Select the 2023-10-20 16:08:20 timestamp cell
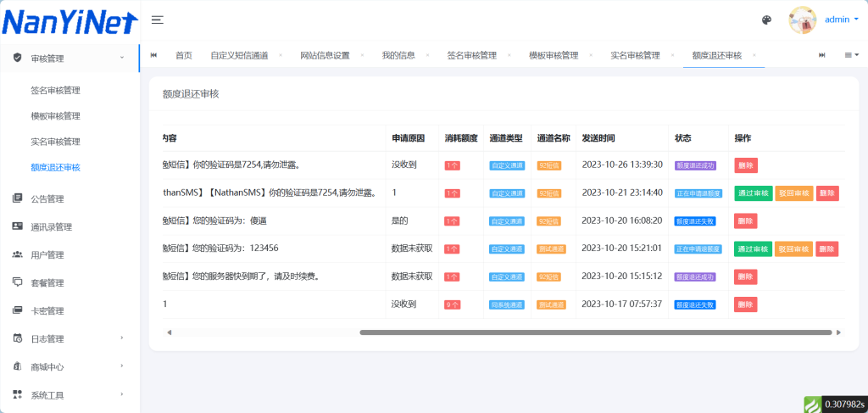The height and width of the screenshot is (413, 868). tap(622, 220)
